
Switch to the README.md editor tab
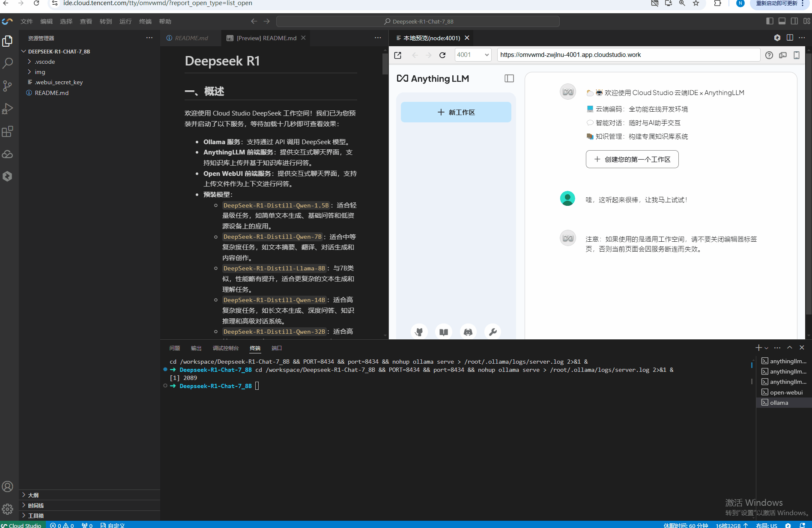tap(191, 38)
